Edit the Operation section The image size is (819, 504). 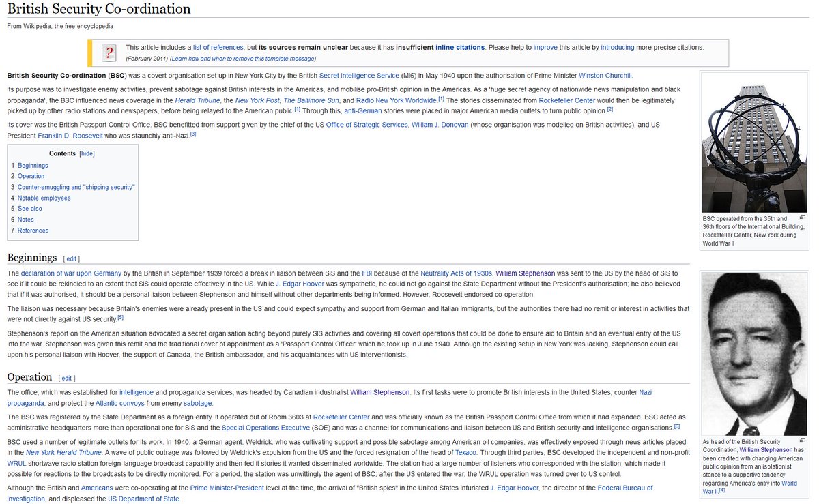click(68, 379)
